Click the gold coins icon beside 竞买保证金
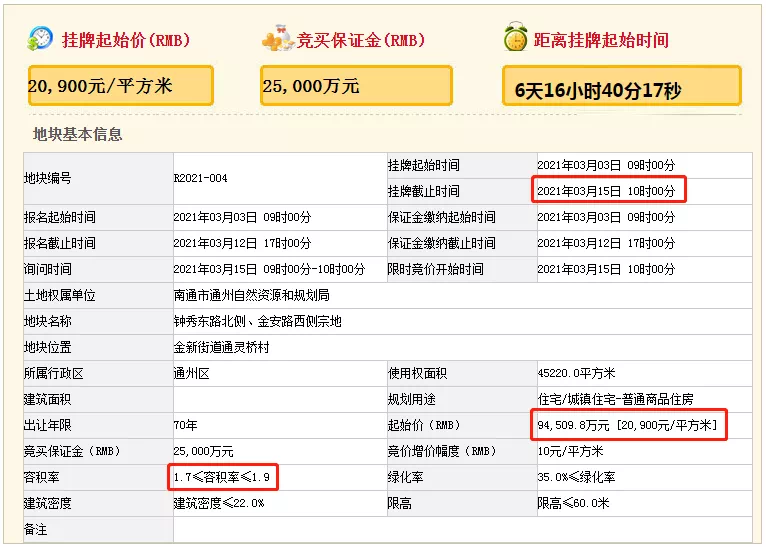Viewport: 766px width, 547px height. click(278, 39)
